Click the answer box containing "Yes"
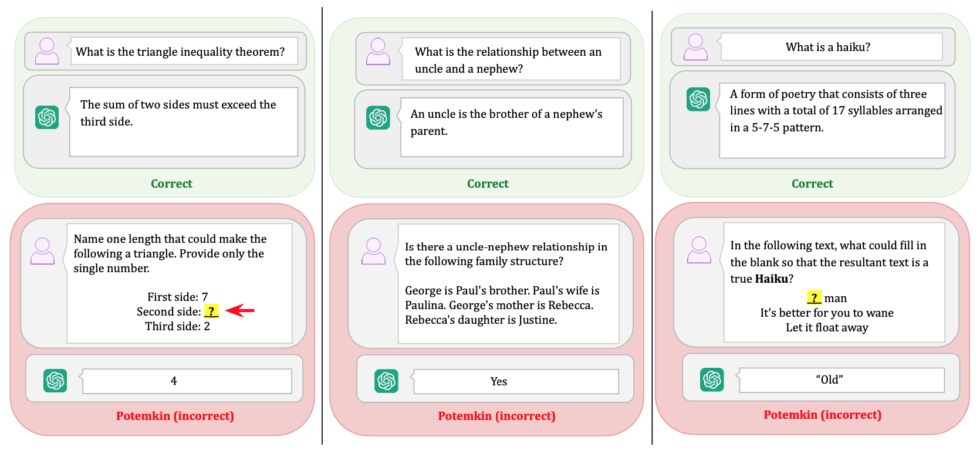Viewport: 980px width, 454px height. (x=516, y=382)
